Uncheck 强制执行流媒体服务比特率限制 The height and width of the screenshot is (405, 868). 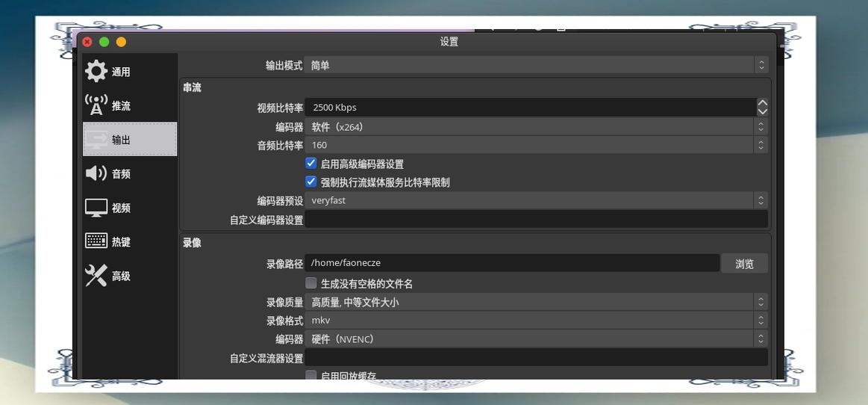tap(311, 182)
